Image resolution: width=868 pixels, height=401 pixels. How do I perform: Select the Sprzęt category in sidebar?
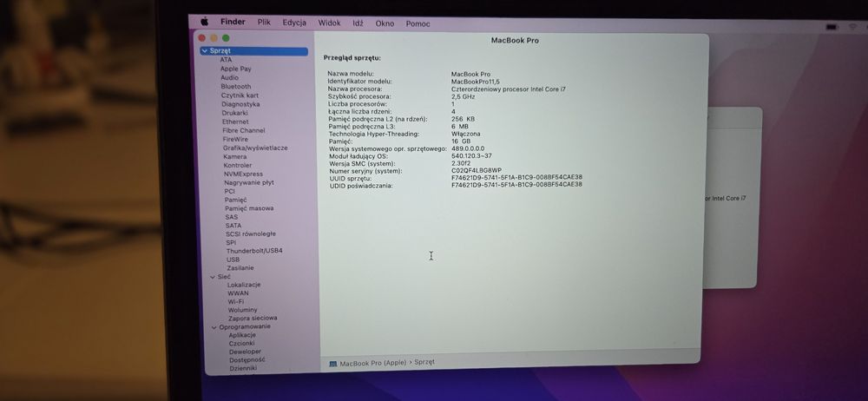(x=254, y=51)
